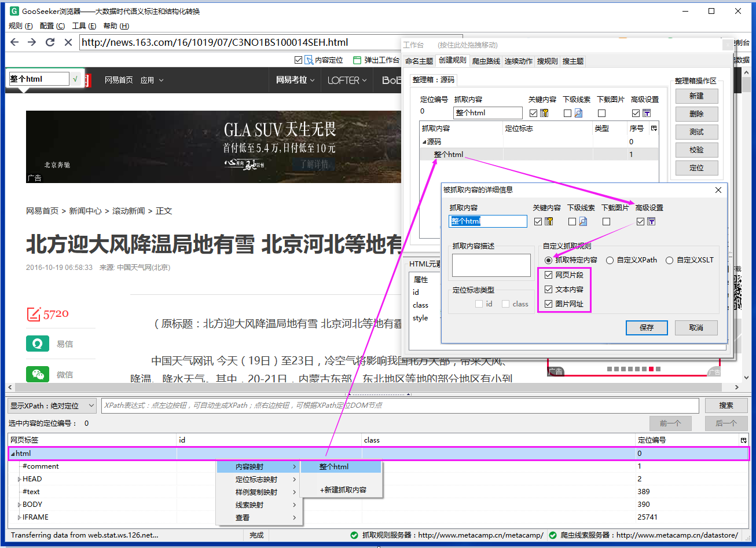Click the key icon in the details dialog
The height and width of the screenshot is (548, 756).
pyautogui.click(x=549, y=221)
